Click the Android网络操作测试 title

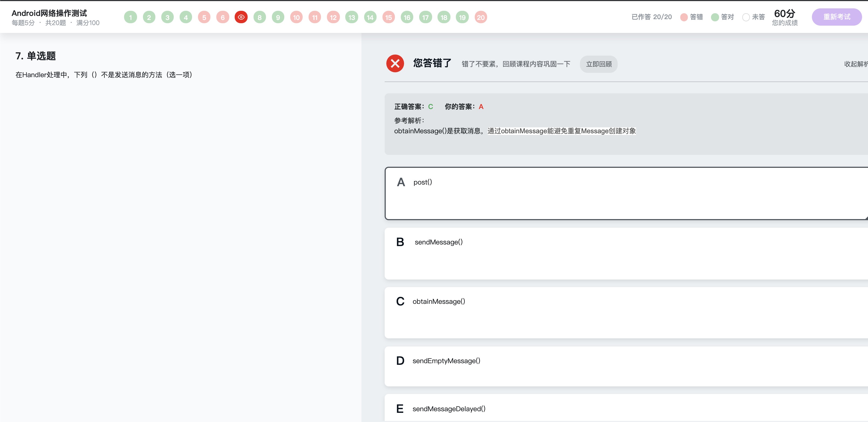point(49,13)
